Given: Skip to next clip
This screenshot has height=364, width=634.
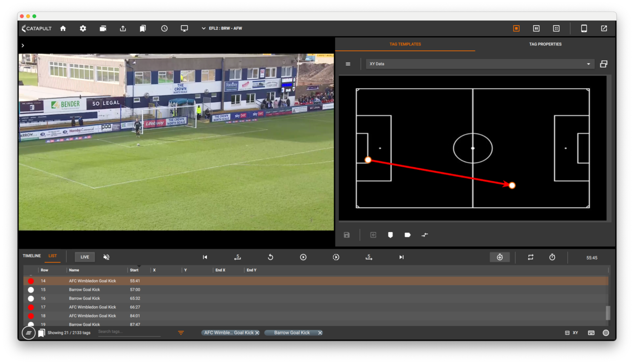Looking at the screenshot, I should click(402, 257).
